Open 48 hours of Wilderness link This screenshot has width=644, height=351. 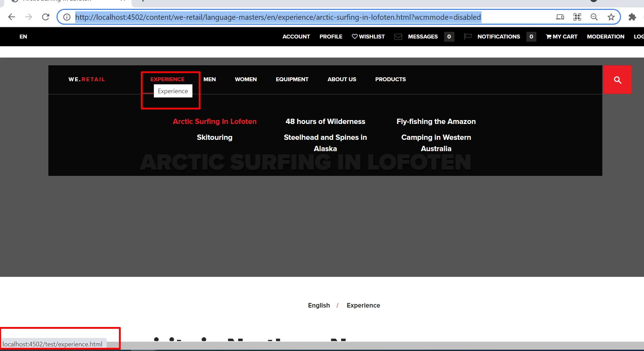(326, 121)
